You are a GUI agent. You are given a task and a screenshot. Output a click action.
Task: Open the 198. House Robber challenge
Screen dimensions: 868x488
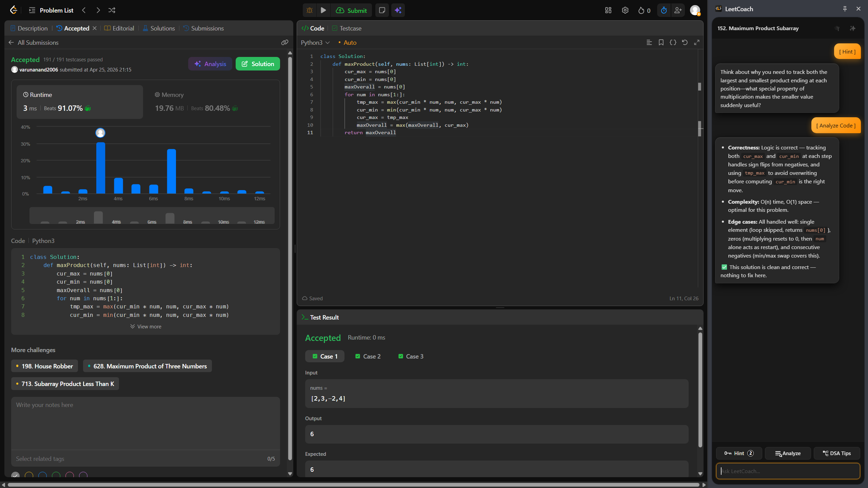coord(44,366)
